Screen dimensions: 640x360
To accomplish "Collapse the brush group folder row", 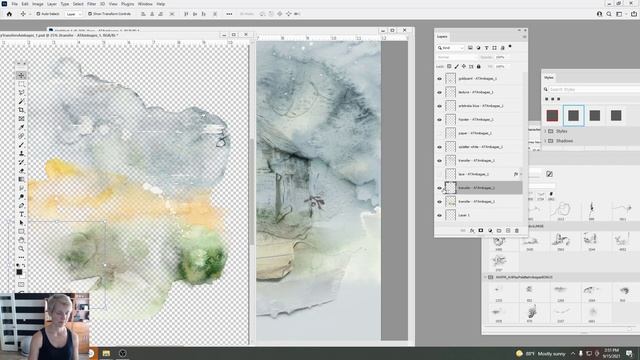I will click(x=485, y=277).
